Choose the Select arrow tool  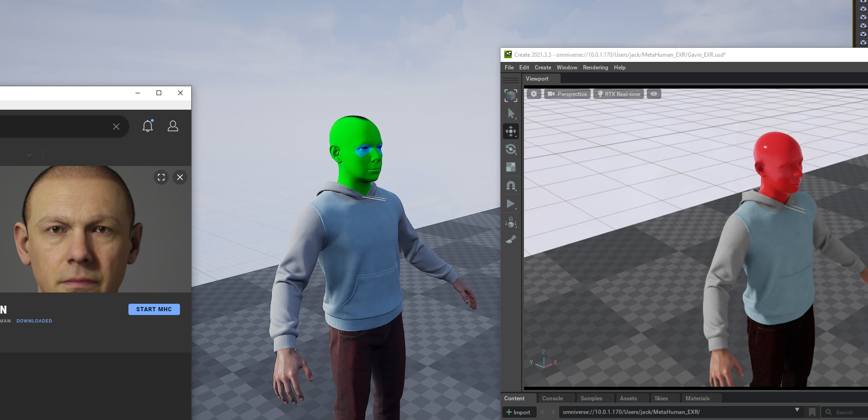coord(511,113)
